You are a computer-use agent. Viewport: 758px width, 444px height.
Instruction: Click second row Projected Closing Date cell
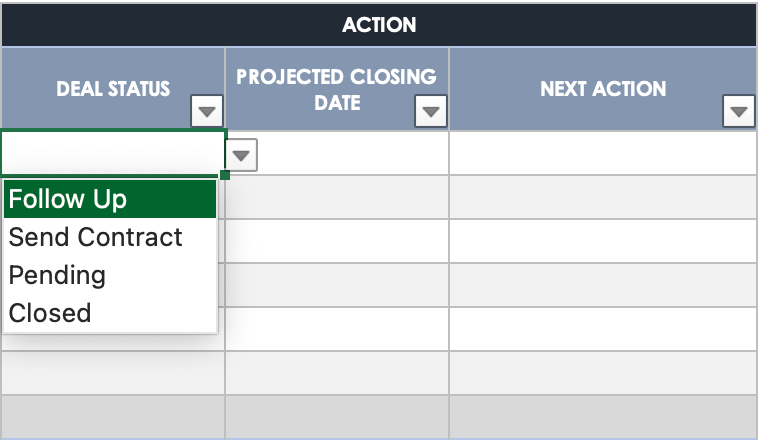coord(337,197)
